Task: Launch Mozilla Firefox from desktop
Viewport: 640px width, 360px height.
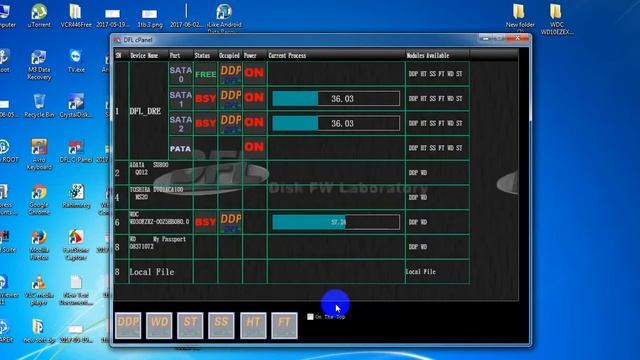Action: (39, 245)
